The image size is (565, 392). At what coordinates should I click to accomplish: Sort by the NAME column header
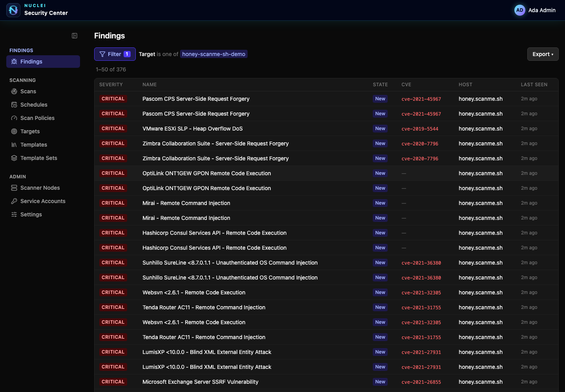149,85
